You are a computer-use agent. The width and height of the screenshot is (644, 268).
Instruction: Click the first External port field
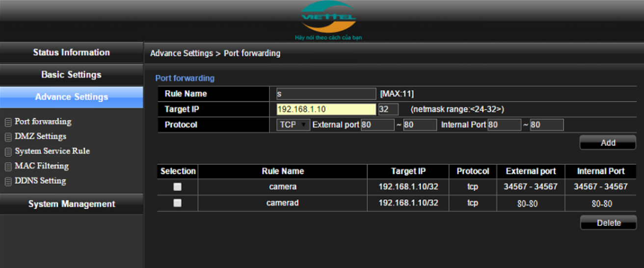pyautogui.click(x=377, y=125)
